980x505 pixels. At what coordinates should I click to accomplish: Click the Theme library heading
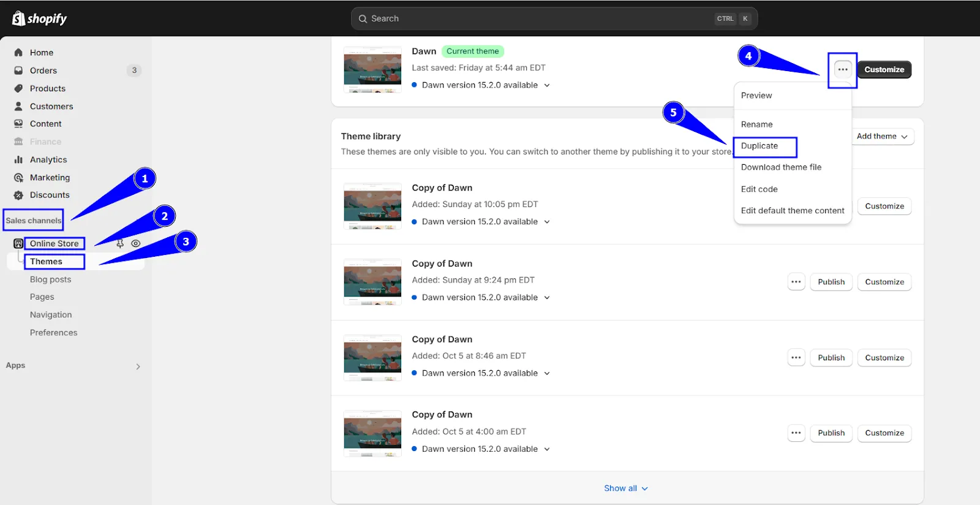(371, 136)
